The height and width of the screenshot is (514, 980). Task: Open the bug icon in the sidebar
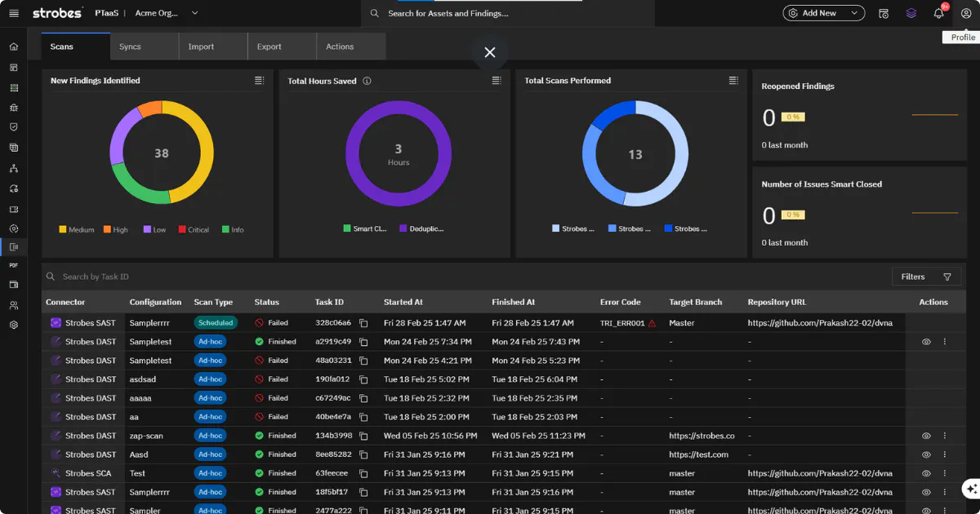[x=14, y=107]
